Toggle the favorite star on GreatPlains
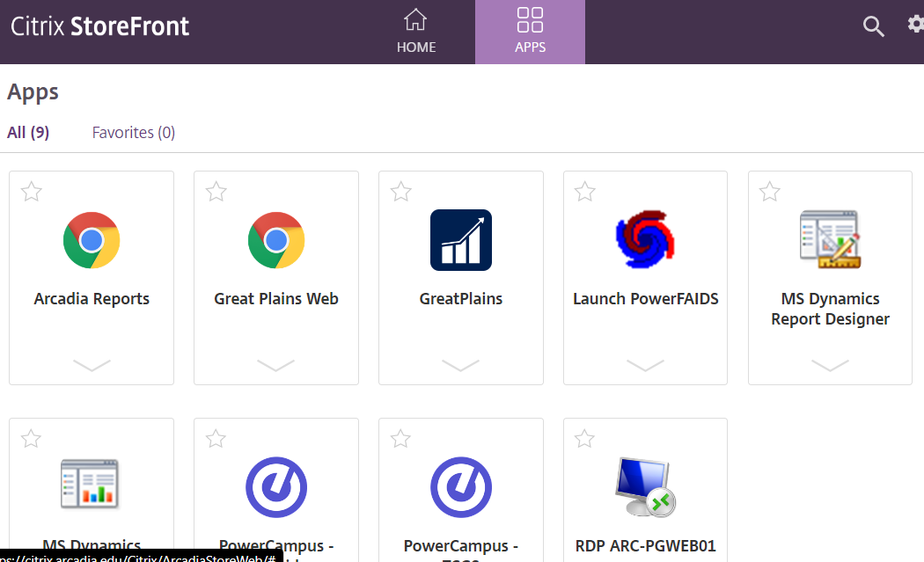This screenshot has height=562, width=924. click(x=401, y=192)
